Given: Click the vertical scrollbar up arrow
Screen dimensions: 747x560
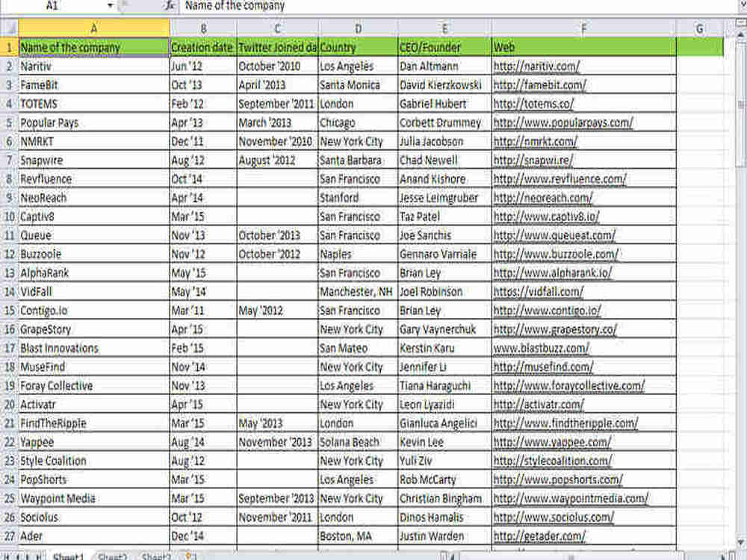Looking at the screenshot, I should [x=741, y=34].
